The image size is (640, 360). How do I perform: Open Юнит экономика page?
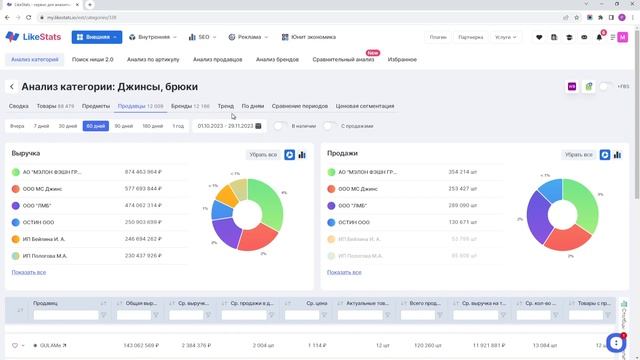[x=309, y=37]
